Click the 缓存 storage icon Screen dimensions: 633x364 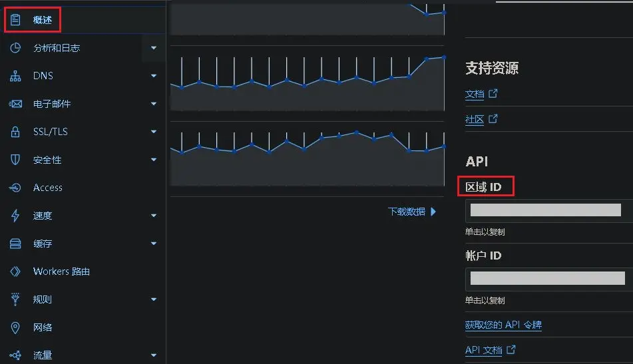pyautogui.click(x=15, y=244)
